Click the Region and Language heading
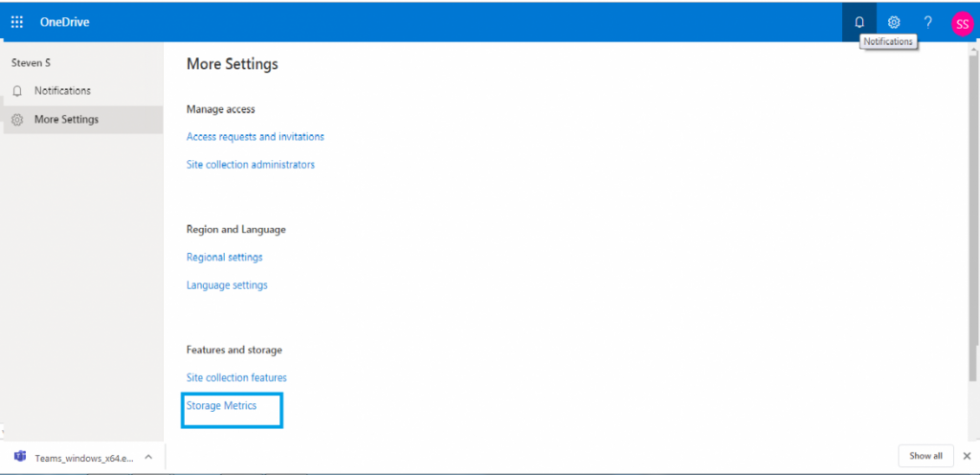This screenshot has width=980, height=475. (x=235, y=230)
